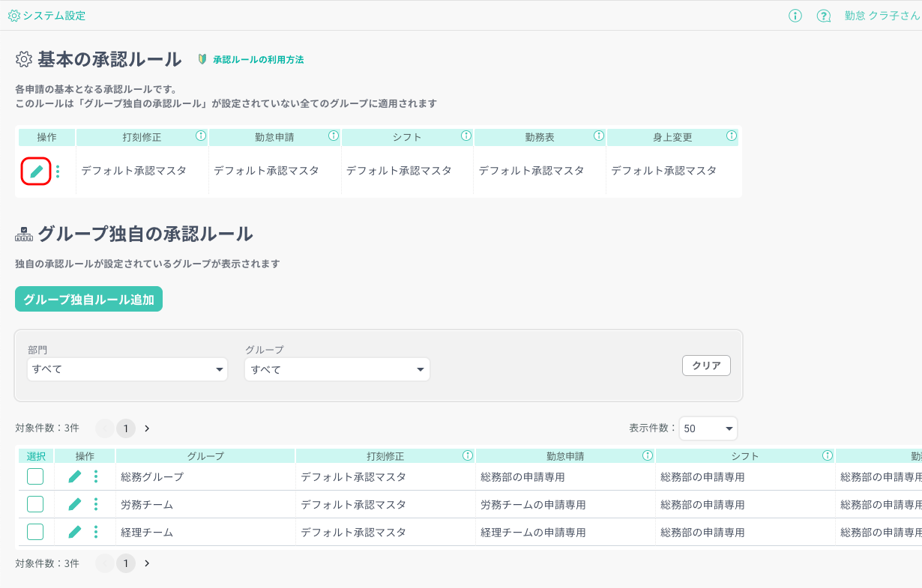Open the 表示件数 dropdown showing 50
This screenshot has height=588, width=922.
(x=708, y=428)
